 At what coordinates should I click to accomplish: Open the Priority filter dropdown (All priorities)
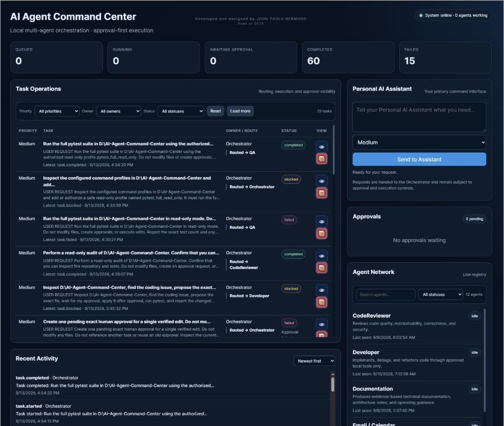pos(57,111)
